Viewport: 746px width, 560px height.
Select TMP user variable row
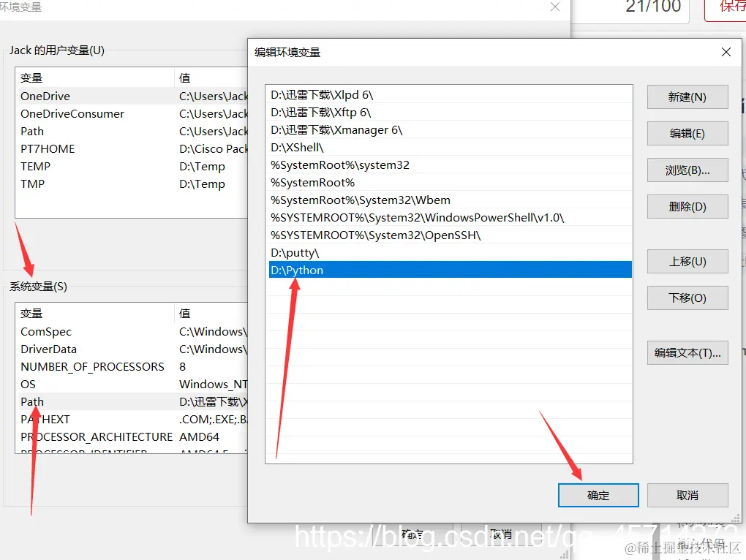[x=133, y=184]
